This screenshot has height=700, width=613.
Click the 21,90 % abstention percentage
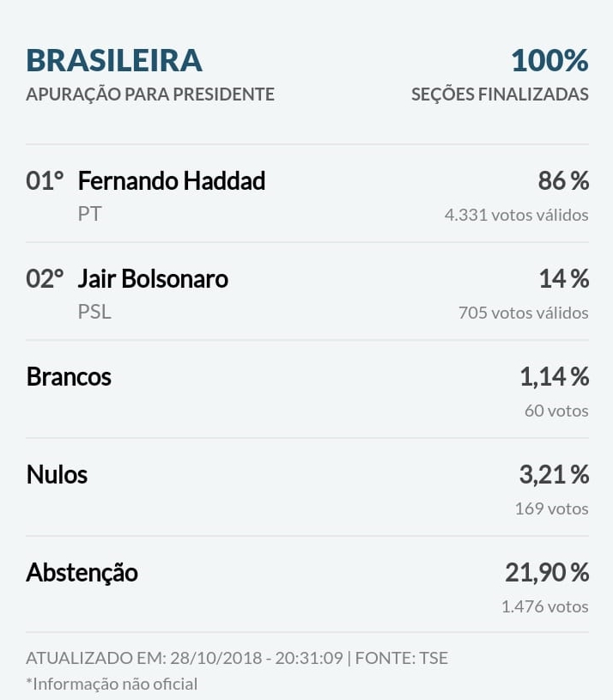pos(547,572)
